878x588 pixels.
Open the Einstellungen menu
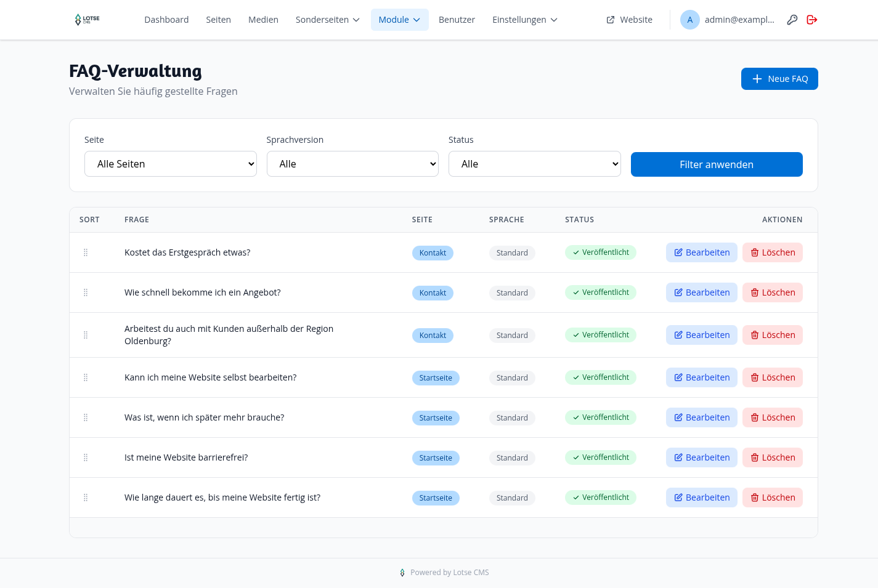click(525, 20)
